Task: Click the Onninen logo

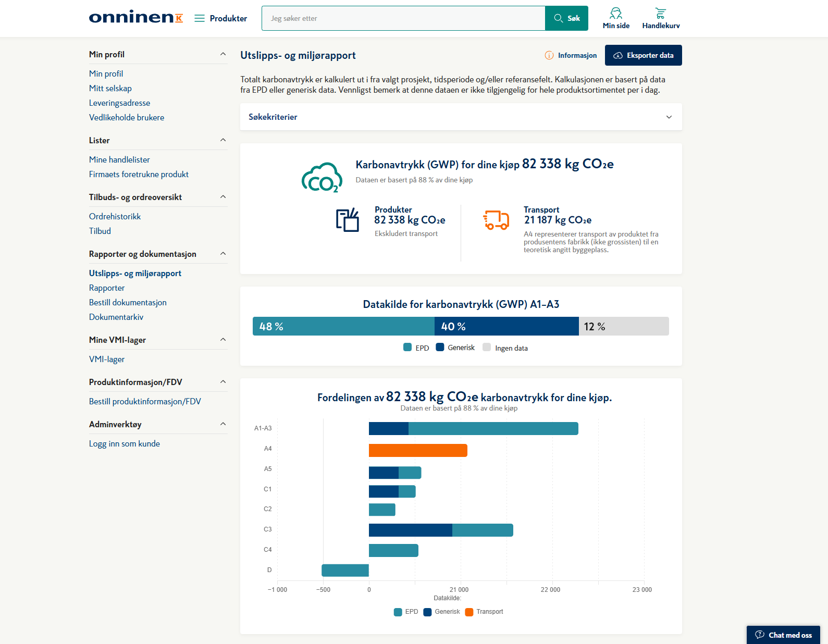Action: 136,17
